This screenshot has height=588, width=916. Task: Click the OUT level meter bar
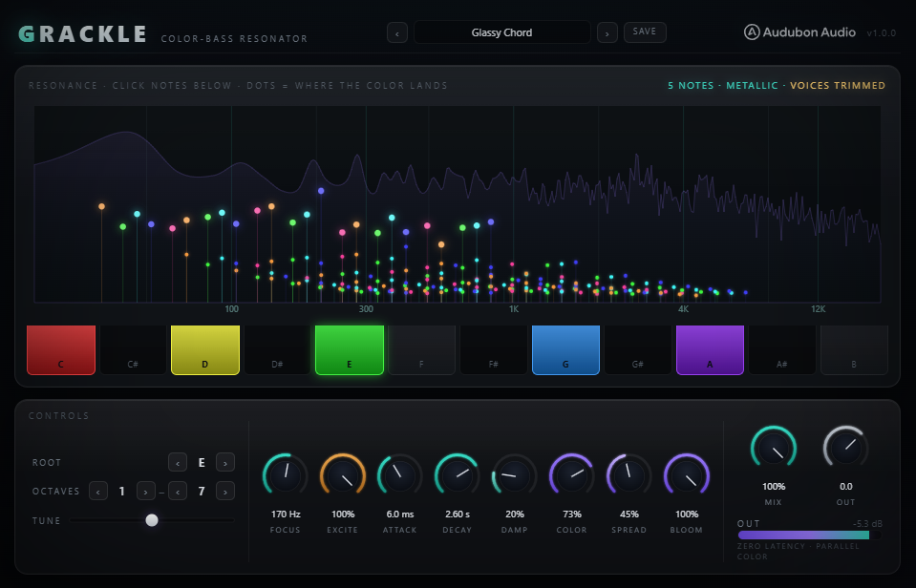(x=810, y=535)
